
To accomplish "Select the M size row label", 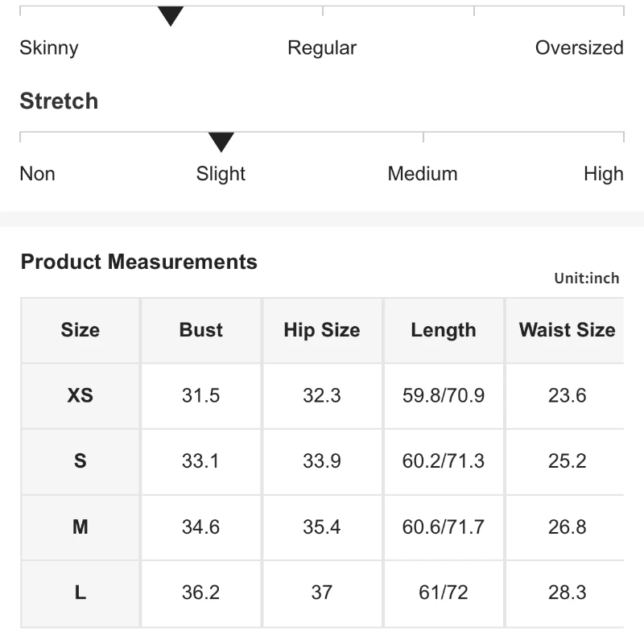I will click(80, 527).
